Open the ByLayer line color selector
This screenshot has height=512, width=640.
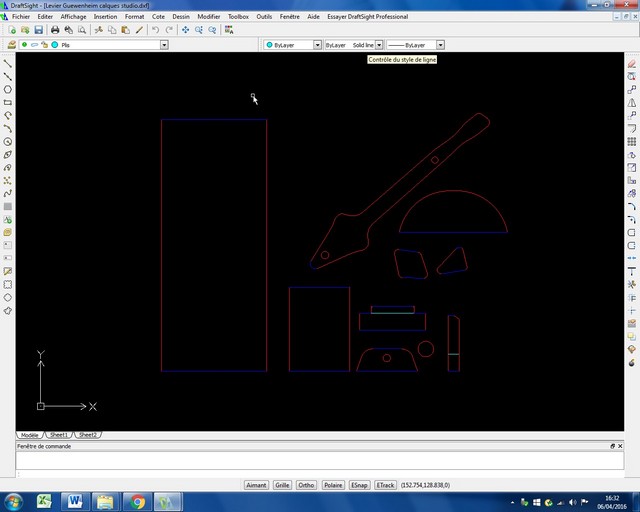[317, 45]
